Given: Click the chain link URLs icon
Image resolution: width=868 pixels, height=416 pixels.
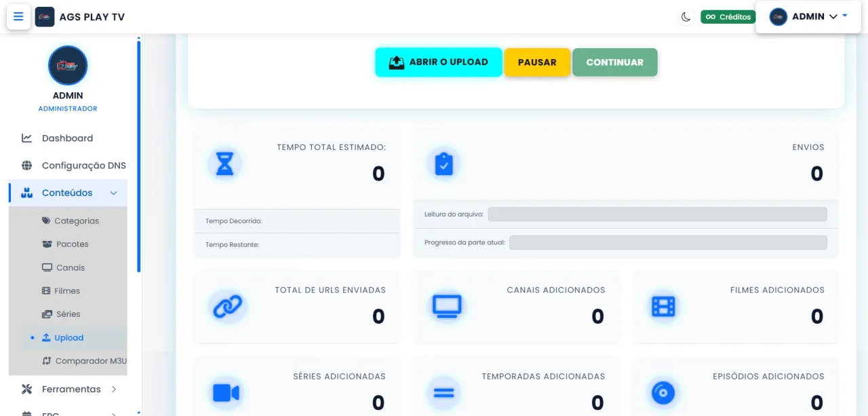Looking at the screenshot, I should (227, 307).
